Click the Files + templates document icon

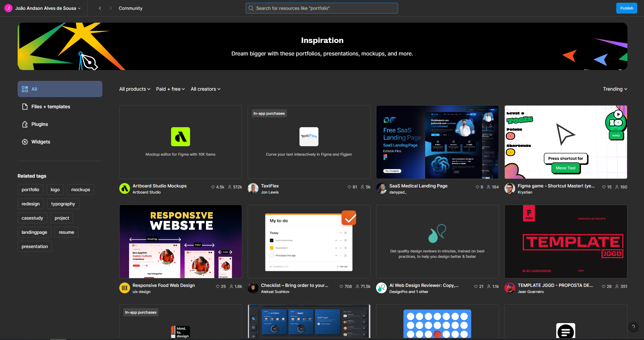tap(25, 107)
